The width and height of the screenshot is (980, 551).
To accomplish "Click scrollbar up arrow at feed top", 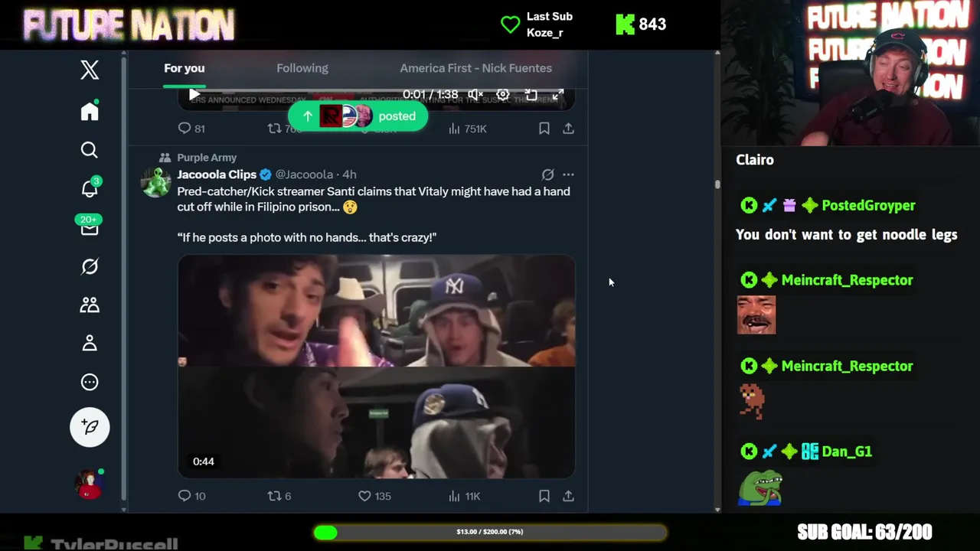I will (717, 54).
